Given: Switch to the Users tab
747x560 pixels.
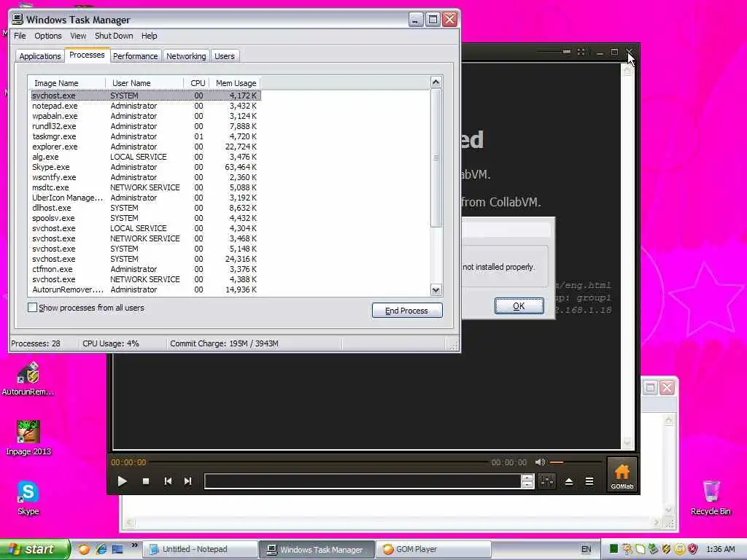Looking at the screenshot, I should point(225,56).
